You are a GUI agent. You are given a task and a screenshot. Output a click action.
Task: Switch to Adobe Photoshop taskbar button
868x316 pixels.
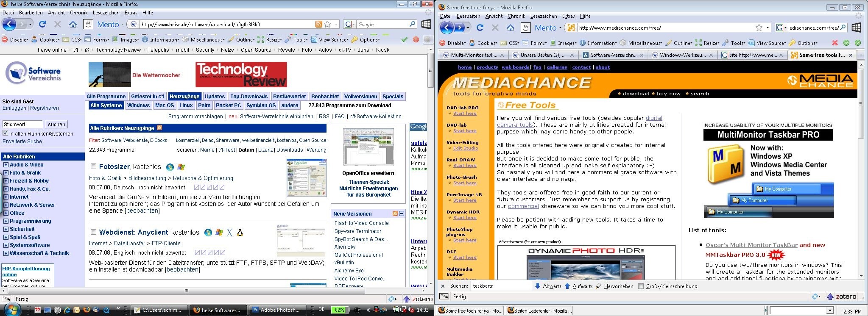click(x=276, y=310)
